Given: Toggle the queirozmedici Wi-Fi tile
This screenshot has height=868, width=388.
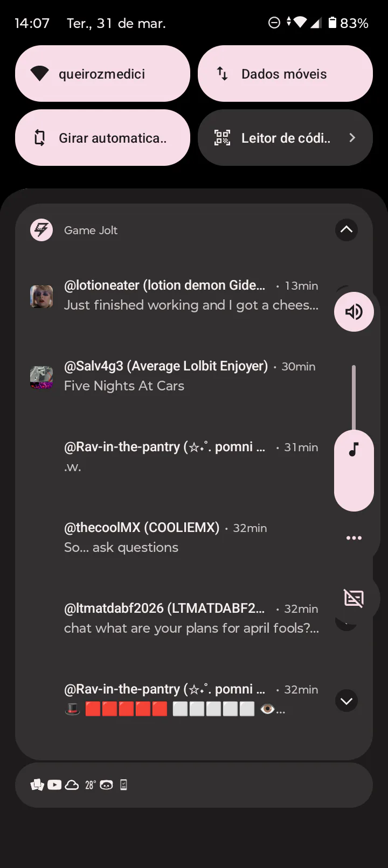Looking at the screenshot, I should tap(102, 74).
